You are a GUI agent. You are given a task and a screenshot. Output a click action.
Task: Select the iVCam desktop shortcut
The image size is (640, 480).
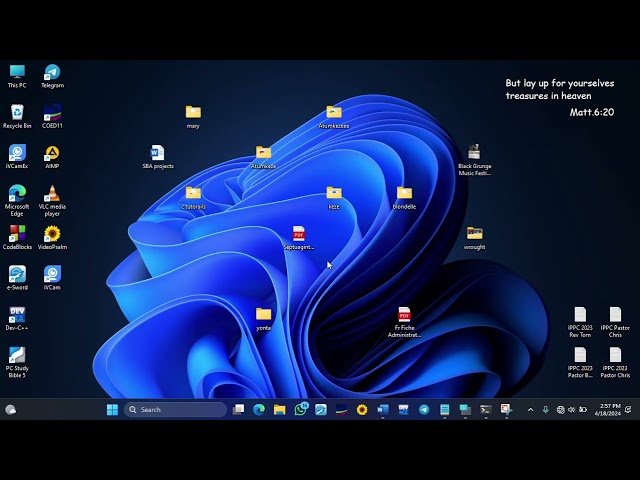52,278
